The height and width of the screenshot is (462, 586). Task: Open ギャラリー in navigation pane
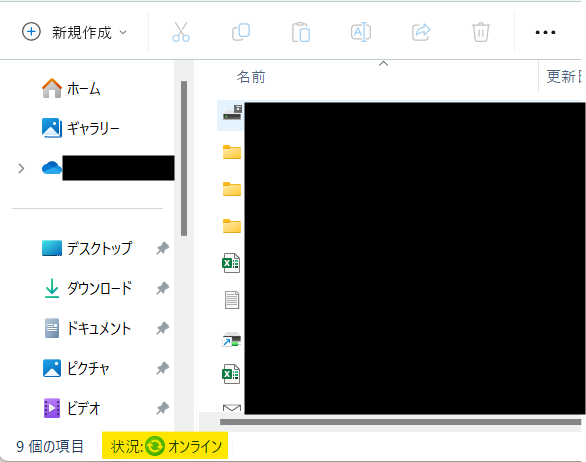tap(80, 128)
